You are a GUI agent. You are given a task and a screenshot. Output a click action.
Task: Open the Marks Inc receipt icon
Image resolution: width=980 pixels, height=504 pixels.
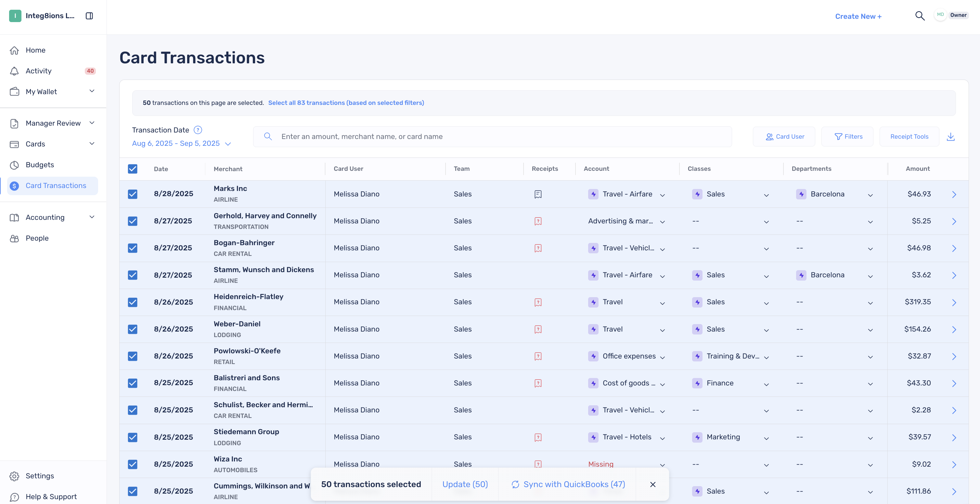[537, 194]
